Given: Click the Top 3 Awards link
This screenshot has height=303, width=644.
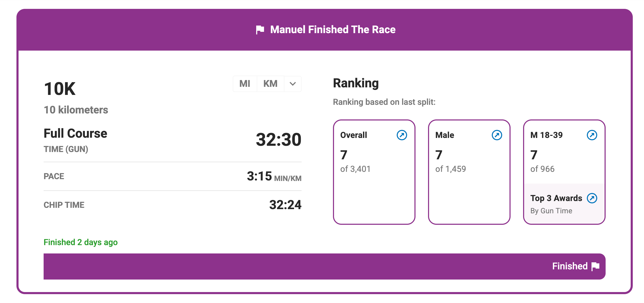Looking at the screenshot, I should pos(556,198).
